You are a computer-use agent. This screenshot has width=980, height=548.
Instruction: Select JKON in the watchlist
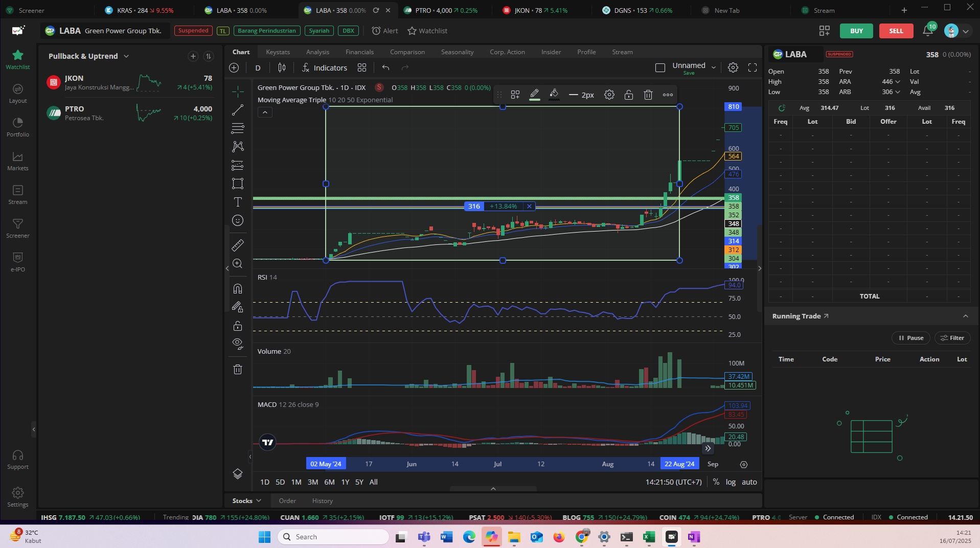pyautogui.click(x=129, y=82)
